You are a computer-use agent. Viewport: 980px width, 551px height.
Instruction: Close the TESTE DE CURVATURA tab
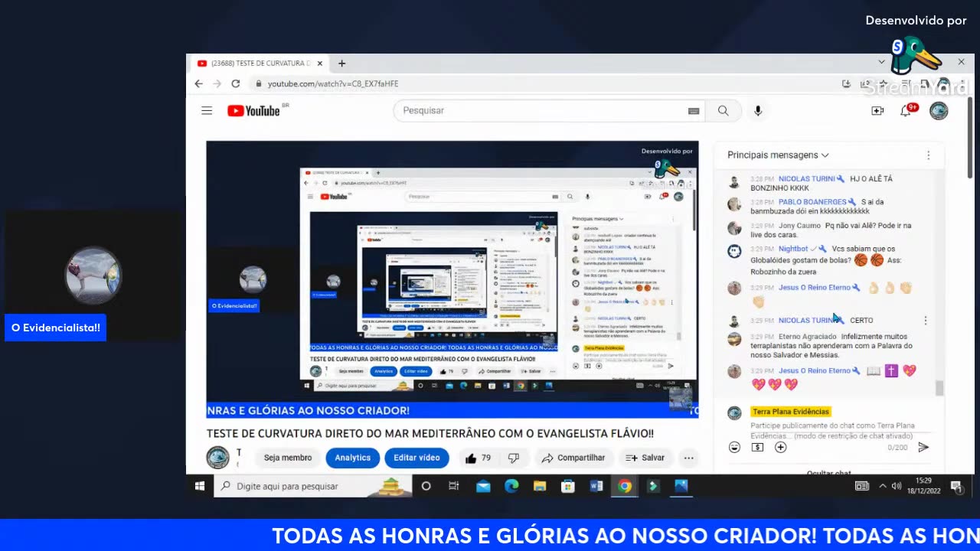pyautogui.click(x=320, y=64)
